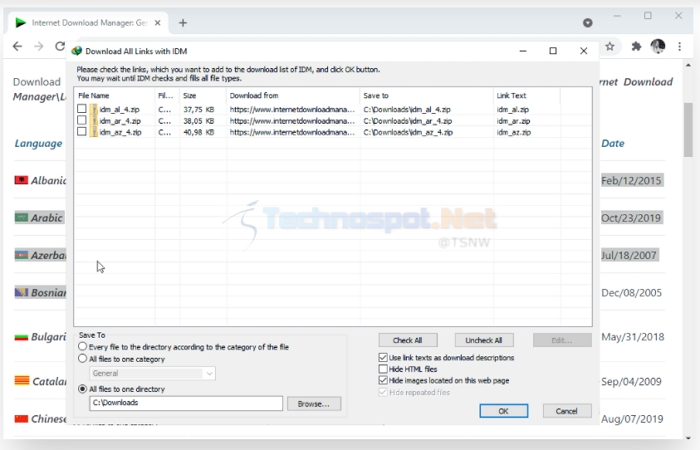Viewport: 700px width, 450px height.
Task: Click the Bulgarian flag icon on the page
Action: 21,337
